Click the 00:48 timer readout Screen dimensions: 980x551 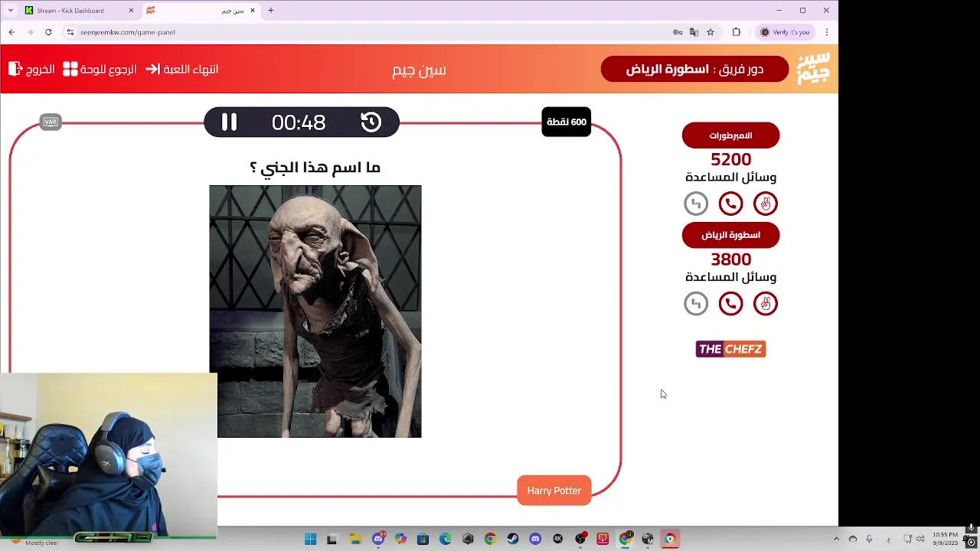coord(299,122)
